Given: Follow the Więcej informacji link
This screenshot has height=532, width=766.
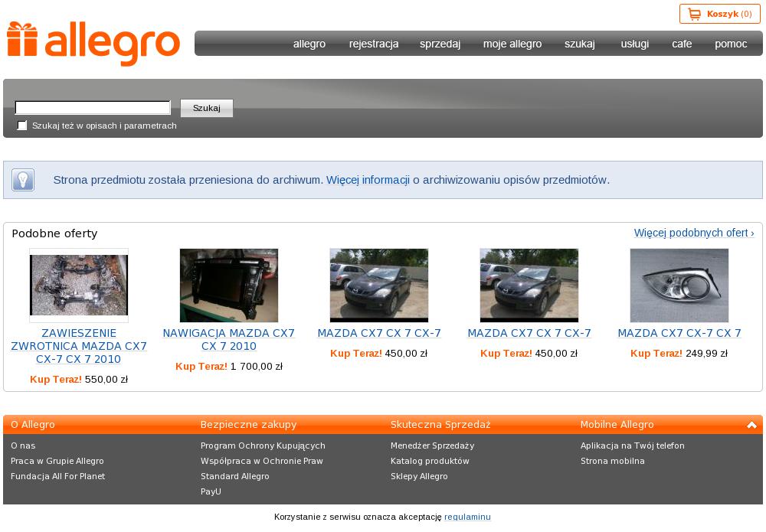Looking at the screenshot, I should point(368,180).
